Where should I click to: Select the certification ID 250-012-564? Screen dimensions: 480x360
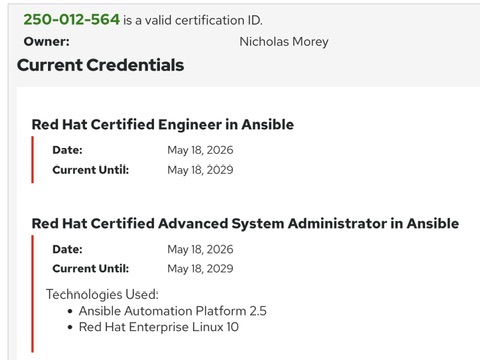click(71, 20)
